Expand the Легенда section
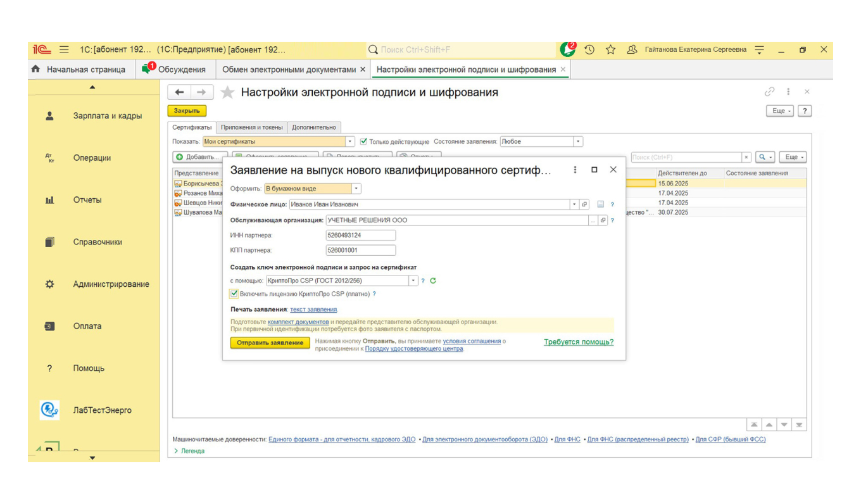Screen dimensions: 861x504 pos(187,450)
